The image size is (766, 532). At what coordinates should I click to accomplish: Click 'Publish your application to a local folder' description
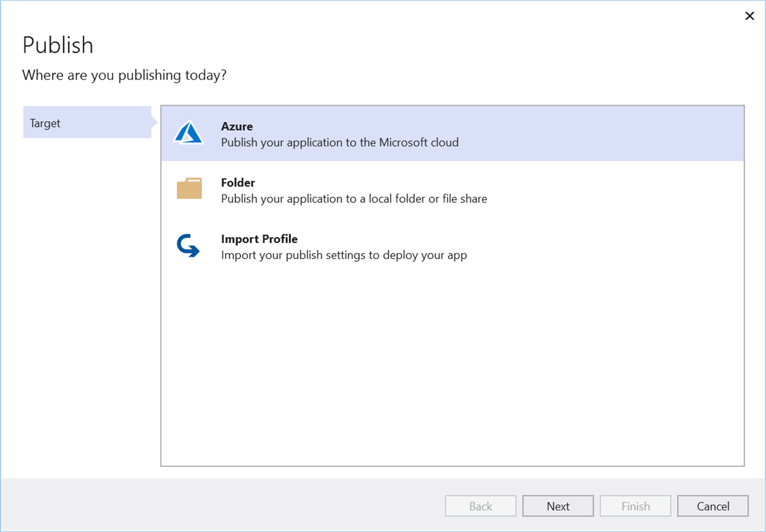pyautogui.click(x=354, y=199)
